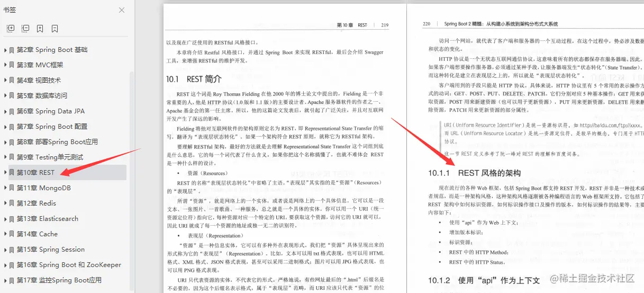Delete bookmark using the bookmark-minus icon
This screenshot has height=293, width=644.
coord(55,29)
